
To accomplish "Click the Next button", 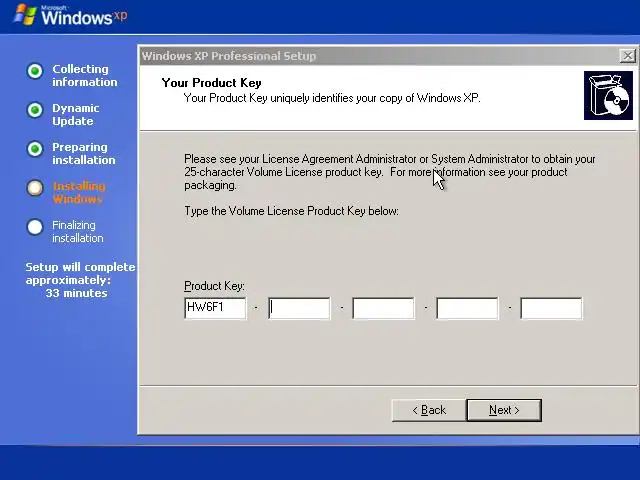I will 504,410.
